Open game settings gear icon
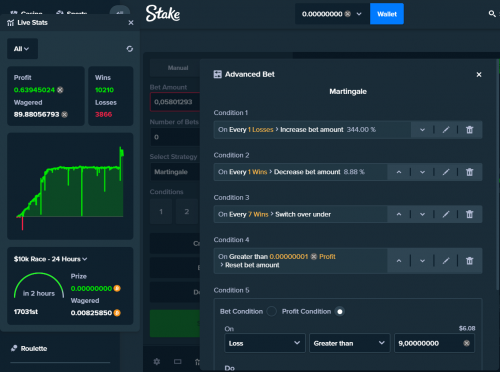The image size is (500, 372). pos(157,362)
